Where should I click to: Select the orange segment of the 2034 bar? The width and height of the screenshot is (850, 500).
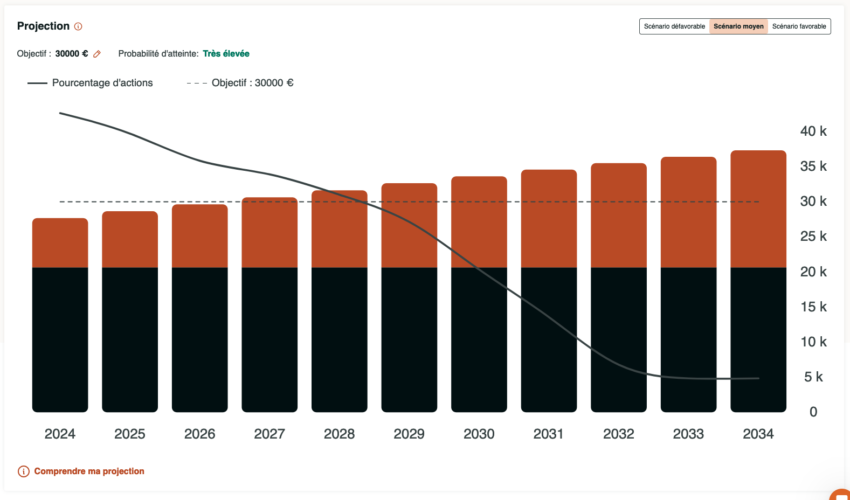758,209
